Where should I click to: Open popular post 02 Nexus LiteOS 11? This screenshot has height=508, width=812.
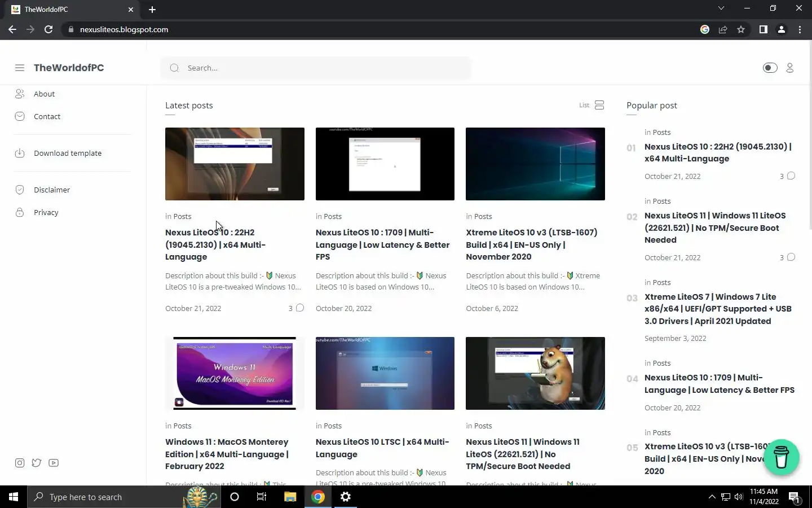coord(715,227)
